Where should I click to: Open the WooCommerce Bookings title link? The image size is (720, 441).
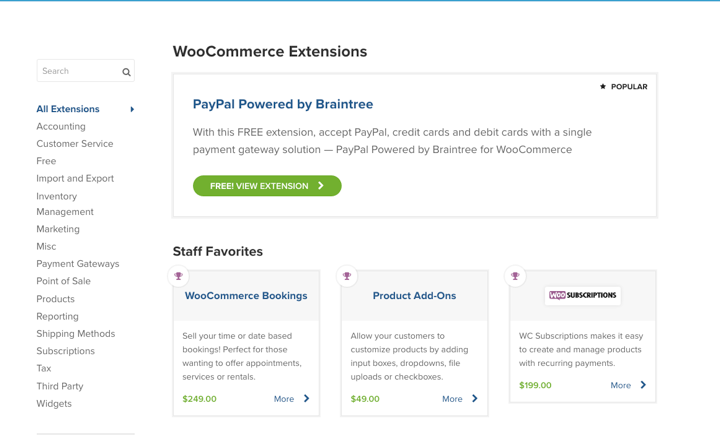246,296
